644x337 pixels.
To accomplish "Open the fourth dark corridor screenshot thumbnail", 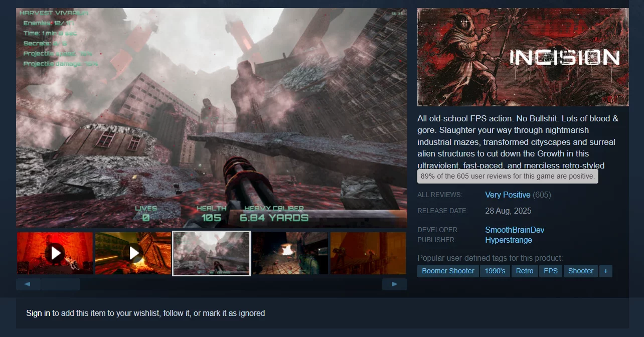I will click(290, 253).
